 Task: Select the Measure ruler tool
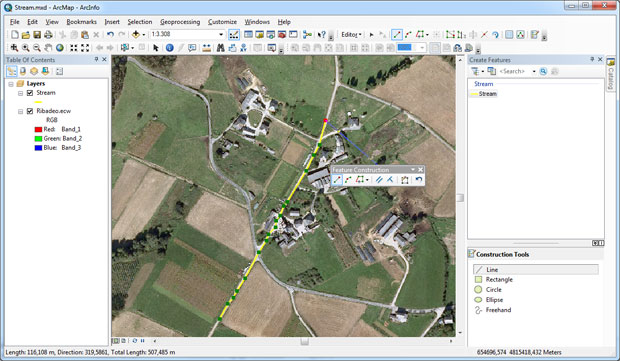[206, 48]
